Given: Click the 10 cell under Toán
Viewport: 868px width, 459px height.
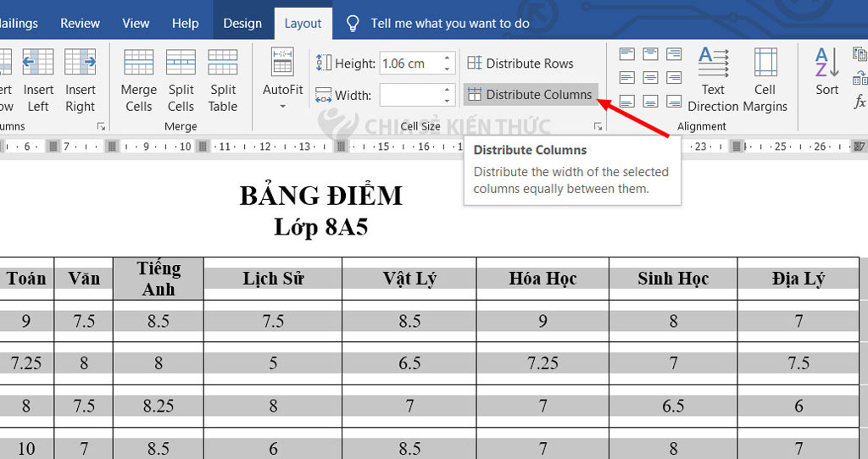Looking at the screenshot, I should tap(26, 448).
